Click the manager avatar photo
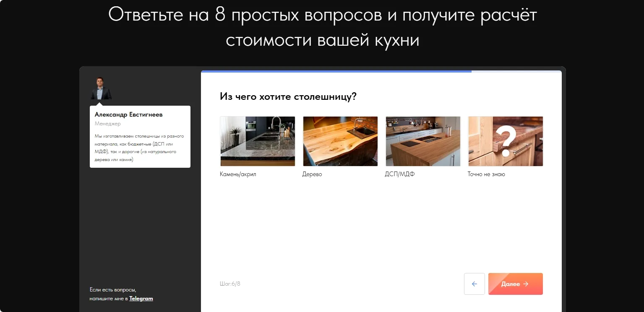Image resolution: width=644 pixels, height=312 pixels. (x=101, y=88)
